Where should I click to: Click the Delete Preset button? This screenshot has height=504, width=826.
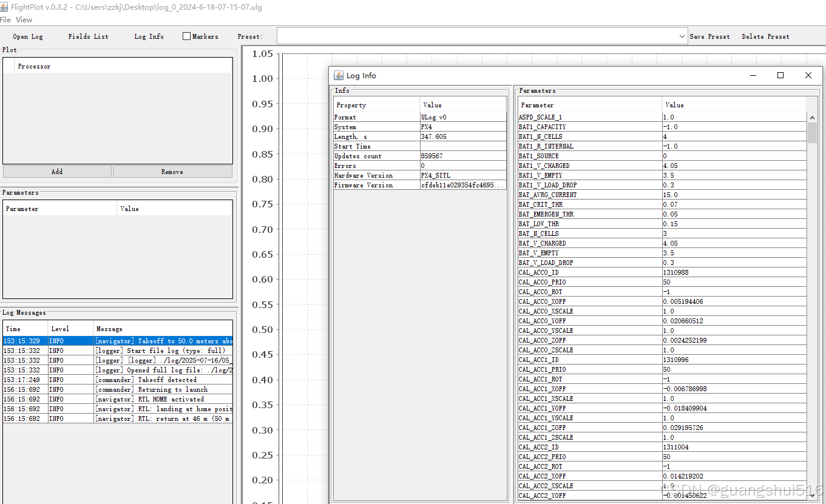pyautogui.click(x=765, y=36)
